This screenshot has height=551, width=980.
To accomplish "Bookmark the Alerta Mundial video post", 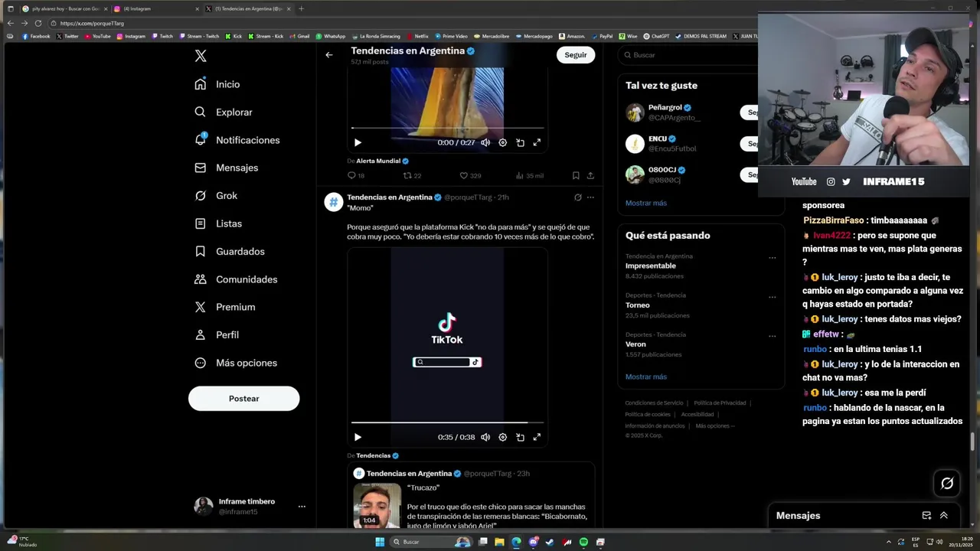I will pos(576,175).
